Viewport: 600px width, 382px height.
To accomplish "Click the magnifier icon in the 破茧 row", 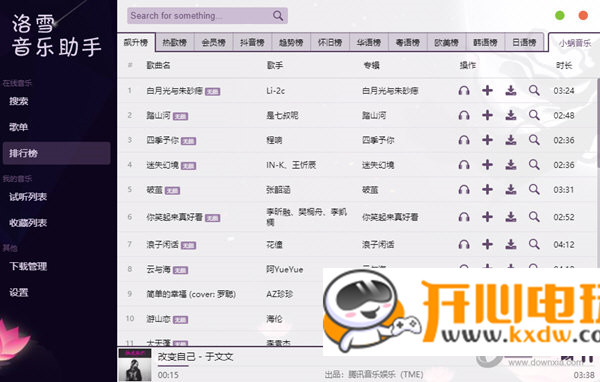I will (x=534, y=189).
